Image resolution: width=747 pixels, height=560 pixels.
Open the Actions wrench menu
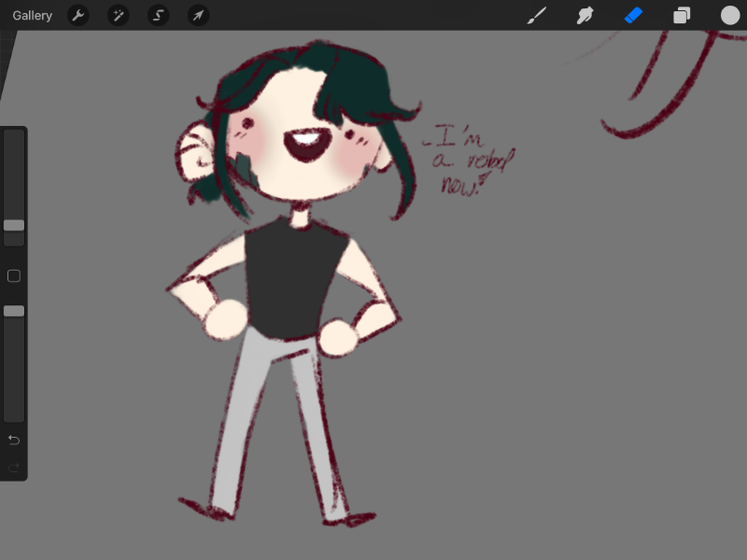78,15
